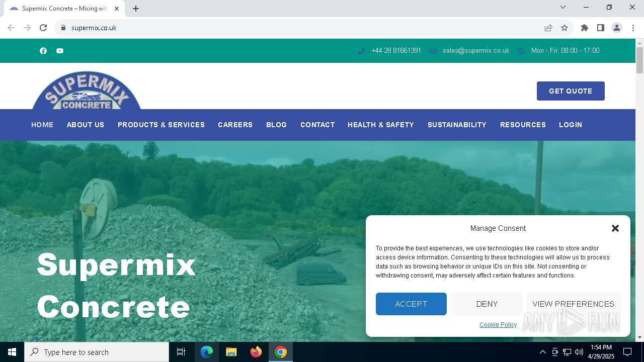Close the Supermix Concrete browser tab
The image size is (644, 362).
pyautogui.click(x=117, y=9)
